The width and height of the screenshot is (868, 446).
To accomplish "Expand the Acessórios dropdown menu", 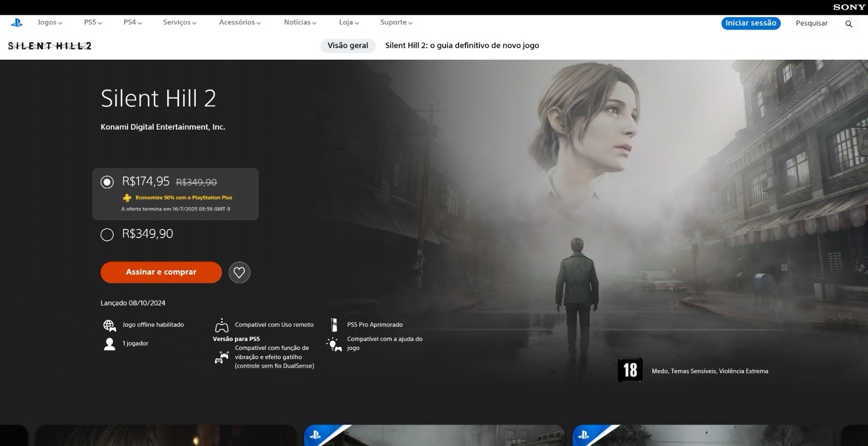I will 240,22.
